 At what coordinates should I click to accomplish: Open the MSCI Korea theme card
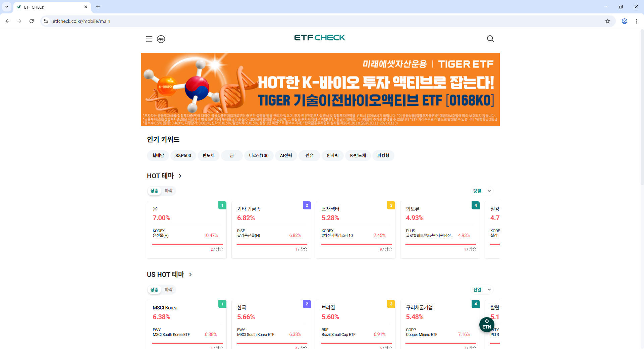tap(187, 325)
